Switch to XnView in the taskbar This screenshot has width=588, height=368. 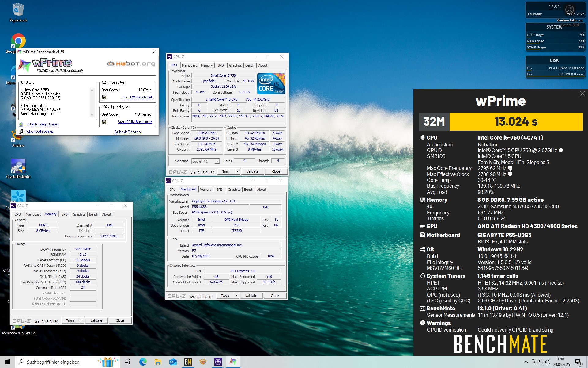(203, 362)
